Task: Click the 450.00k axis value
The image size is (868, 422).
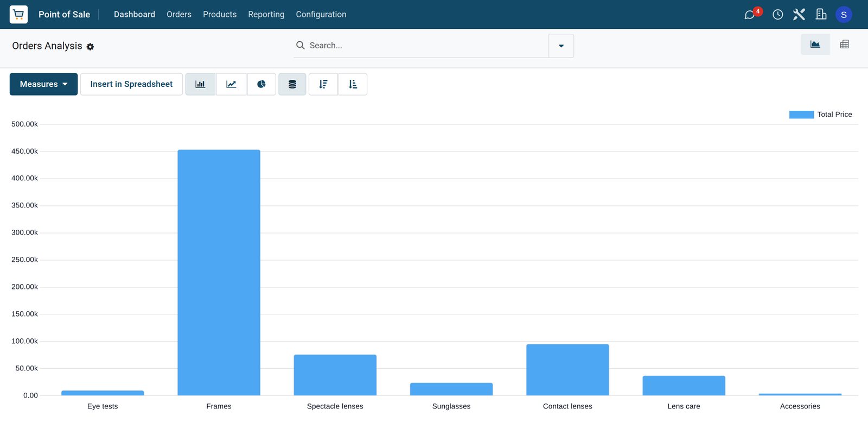Action: tap(24, 152)
